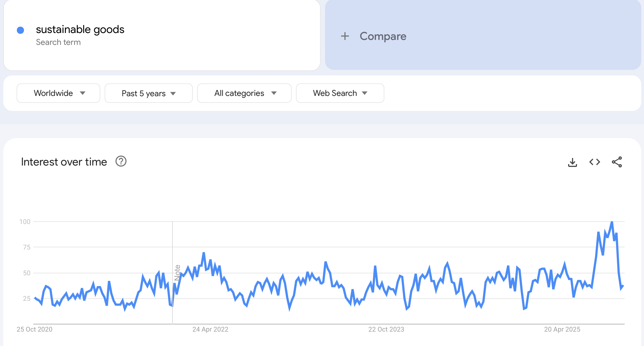Click the chart peak at 100
Viewport: 644px width, 346px height.
(612, 222)
